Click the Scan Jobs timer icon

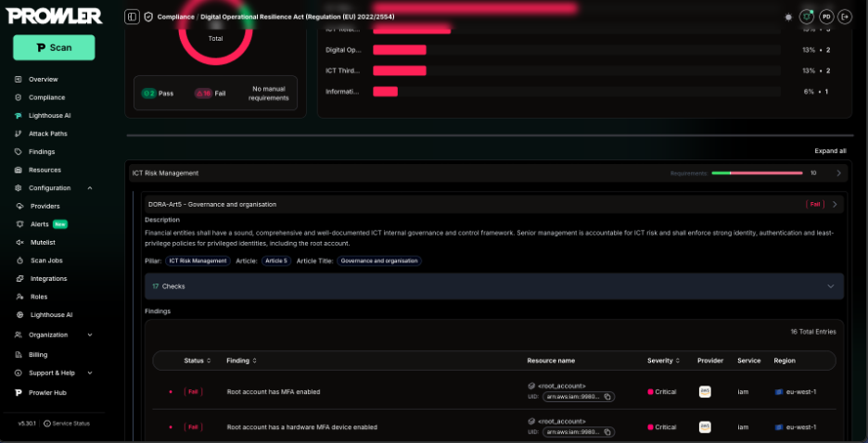tap(19, 260)
